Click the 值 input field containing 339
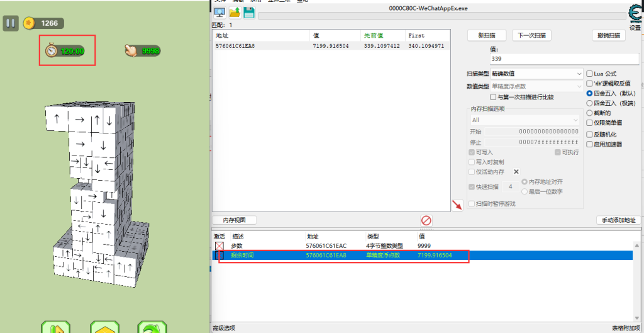 [x=564, y=59]
